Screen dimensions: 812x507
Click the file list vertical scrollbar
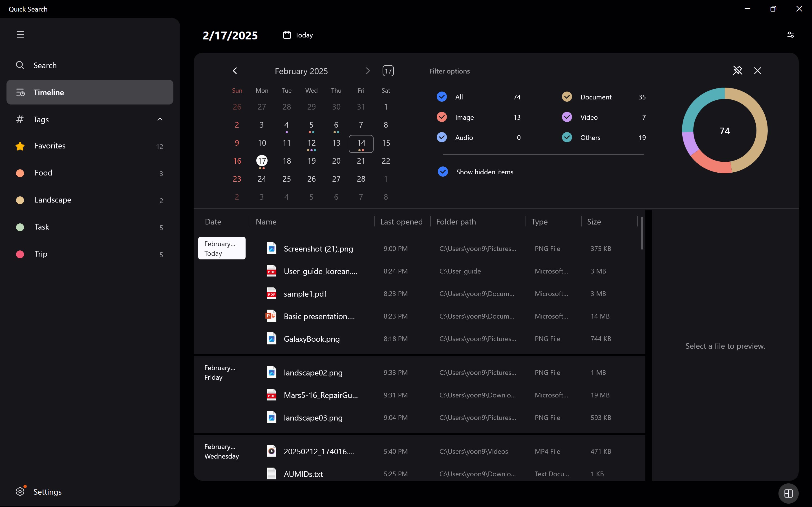641,233
